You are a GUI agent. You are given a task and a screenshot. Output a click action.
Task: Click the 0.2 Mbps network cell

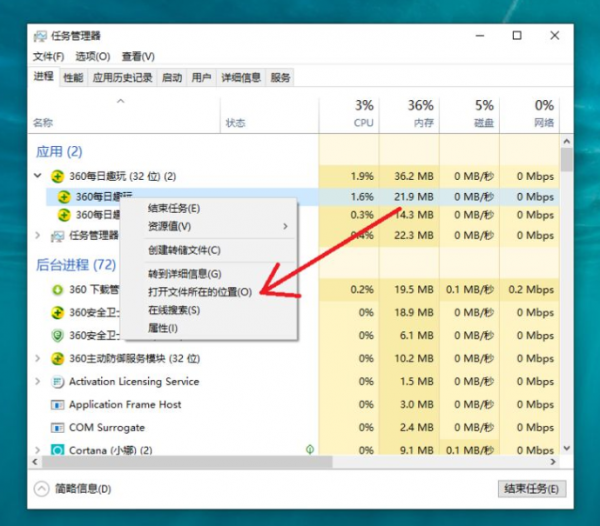pyautogui.click(x=531, y=290)
